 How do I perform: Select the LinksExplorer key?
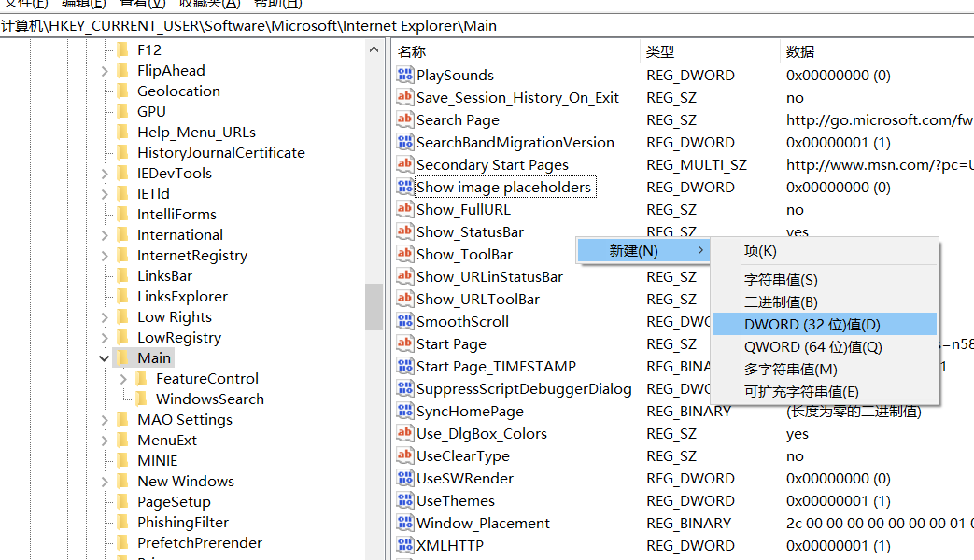pyautogui.click(x=182, y=296)
